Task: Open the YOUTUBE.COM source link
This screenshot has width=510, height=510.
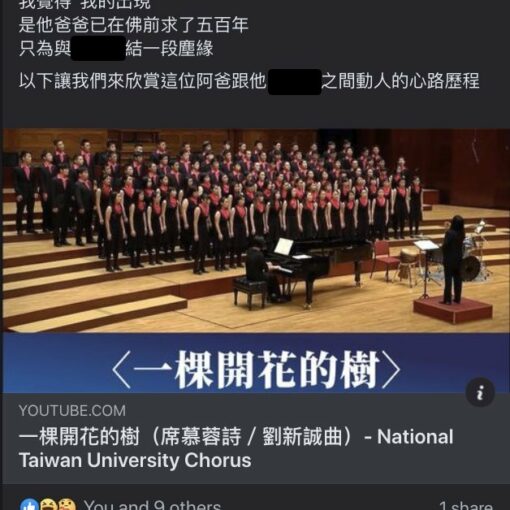Action: 72,411
